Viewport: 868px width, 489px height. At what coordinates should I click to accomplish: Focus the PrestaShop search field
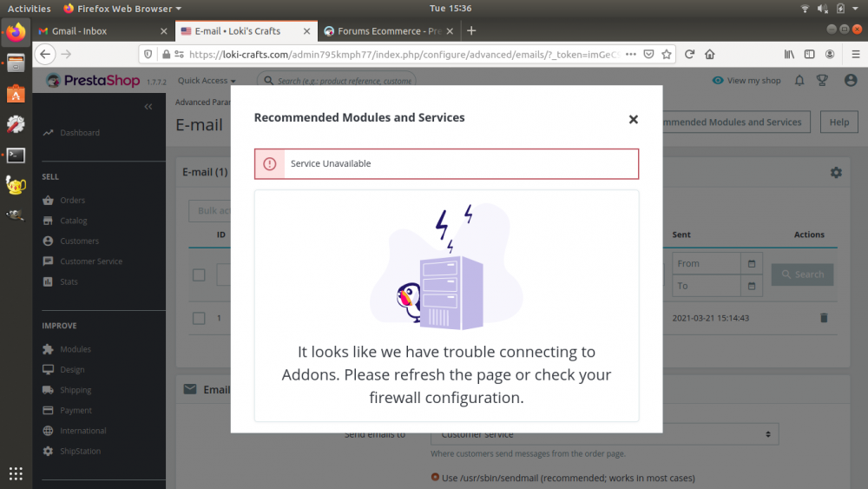pyautogui.click(x=337, y=81)
